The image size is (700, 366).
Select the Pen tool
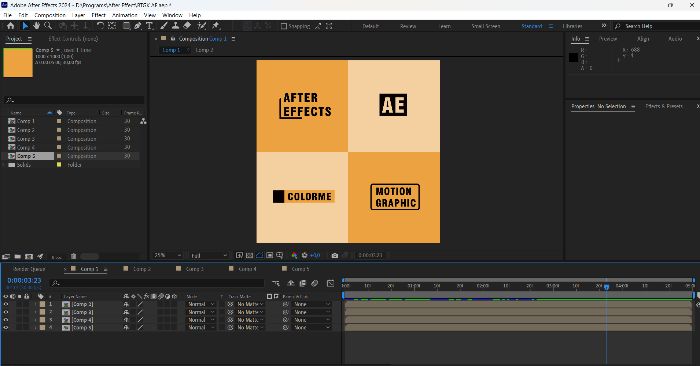(138, 26)
